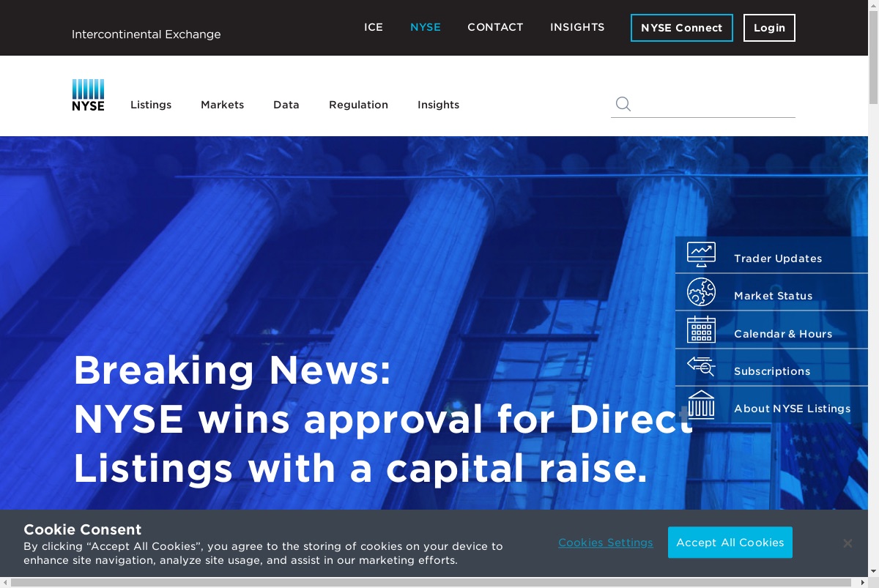Click the scrollbar up arrow
Image resolution: width=879 pixels, height=588 pixels.
click(873, 5)
